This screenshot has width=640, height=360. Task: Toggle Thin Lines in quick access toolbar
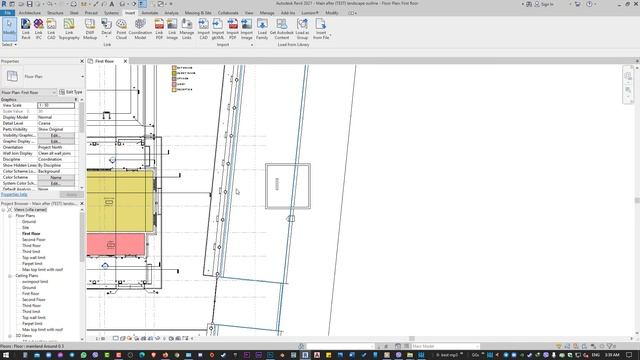coord(142,4)
